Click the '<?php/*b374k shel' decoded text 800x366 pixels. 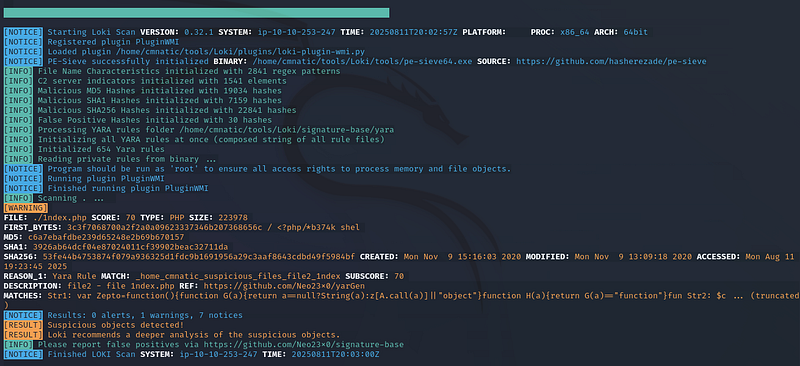point(319,227)
